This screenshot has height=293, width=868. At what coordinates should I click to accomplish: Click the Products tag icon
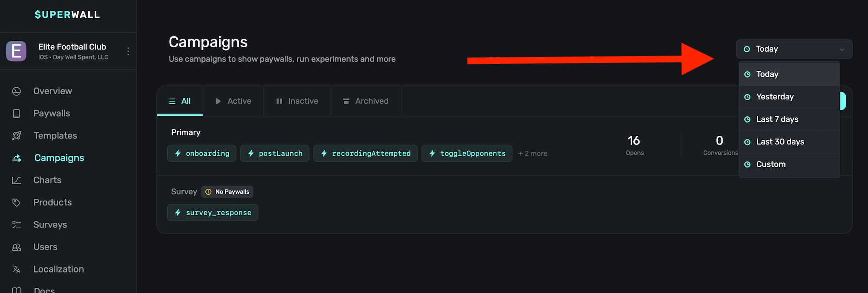(16, 202)
